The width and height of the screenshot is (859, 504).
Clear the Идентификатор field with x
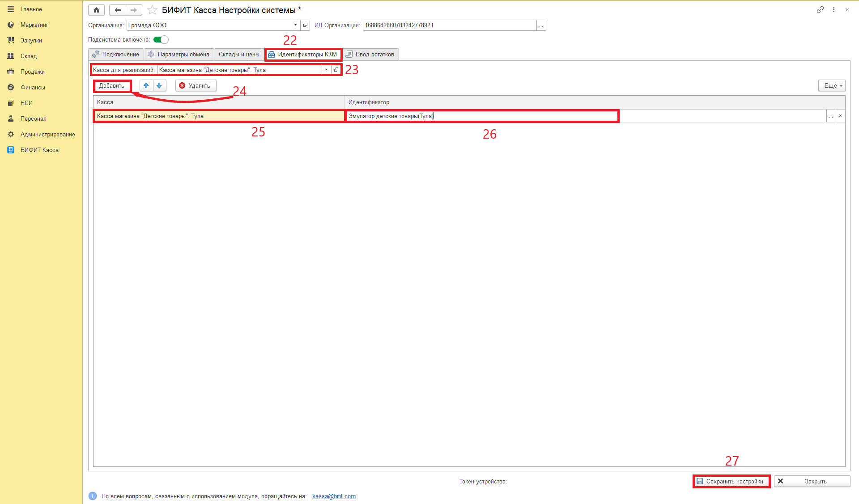click(840, 116)
